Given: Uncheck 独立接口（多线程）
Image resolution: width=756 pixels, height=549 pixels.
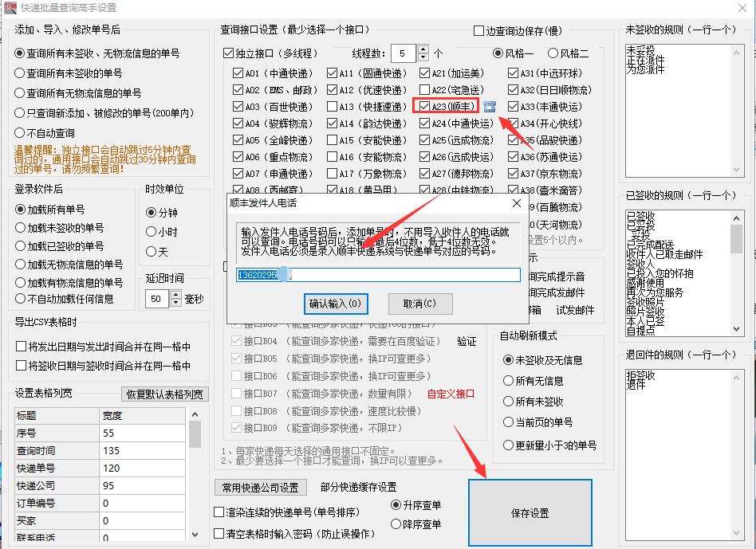Looking at the screenshot, I should [228, 53].
